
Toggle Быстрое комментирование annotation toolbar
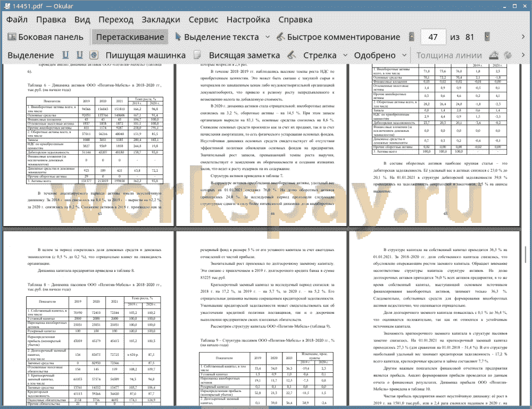[338, 37]
